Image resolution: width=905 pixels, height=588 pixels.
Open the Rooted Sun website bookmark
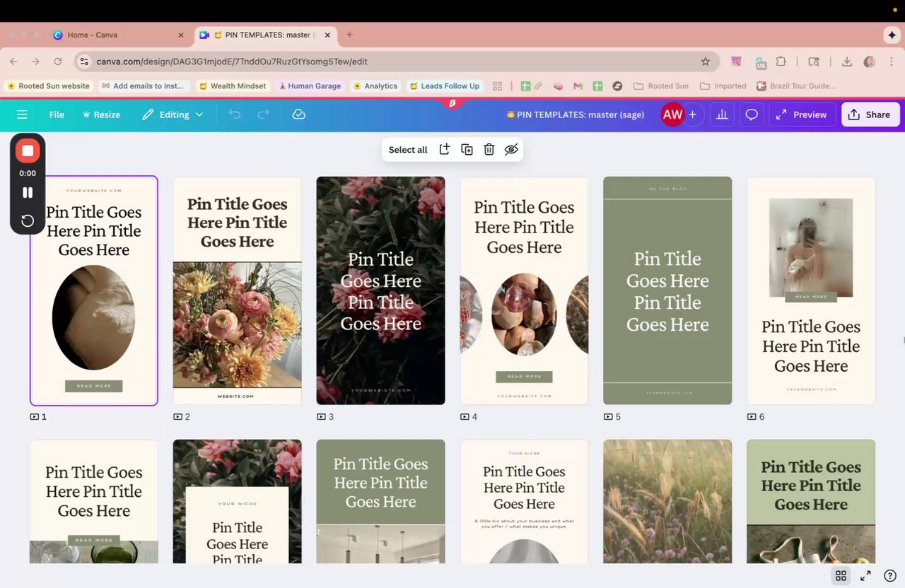click(48, 86)
